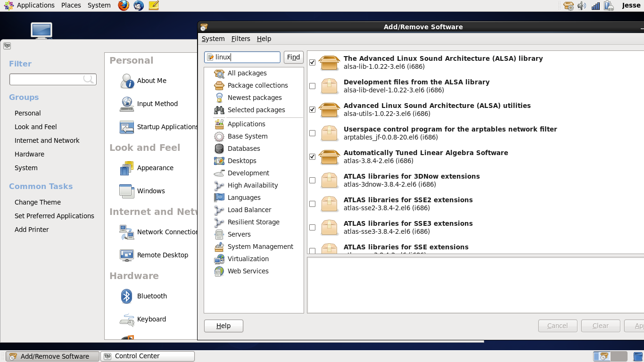Open the Places menu in the top panel
Screen dimensions: 644x362
pyautogui.click(x=71, y=5)
